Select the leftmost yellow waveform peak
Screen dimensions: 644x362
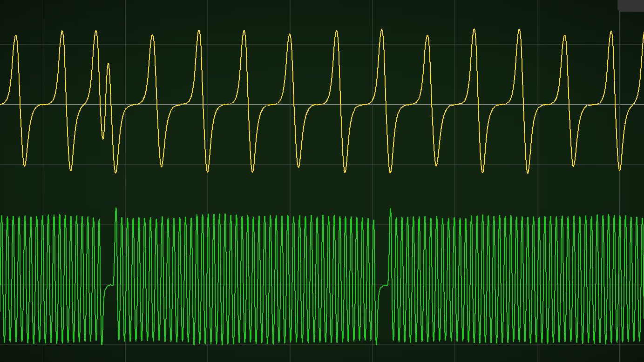pyautogui.click(x=16, y=36)
